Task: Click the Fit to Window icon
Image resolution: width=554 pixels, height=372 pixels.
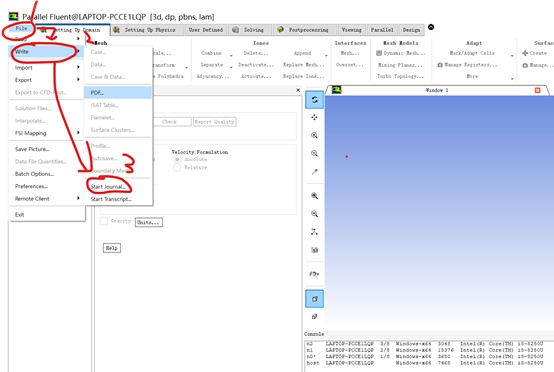Action: (x=314, y=196)
